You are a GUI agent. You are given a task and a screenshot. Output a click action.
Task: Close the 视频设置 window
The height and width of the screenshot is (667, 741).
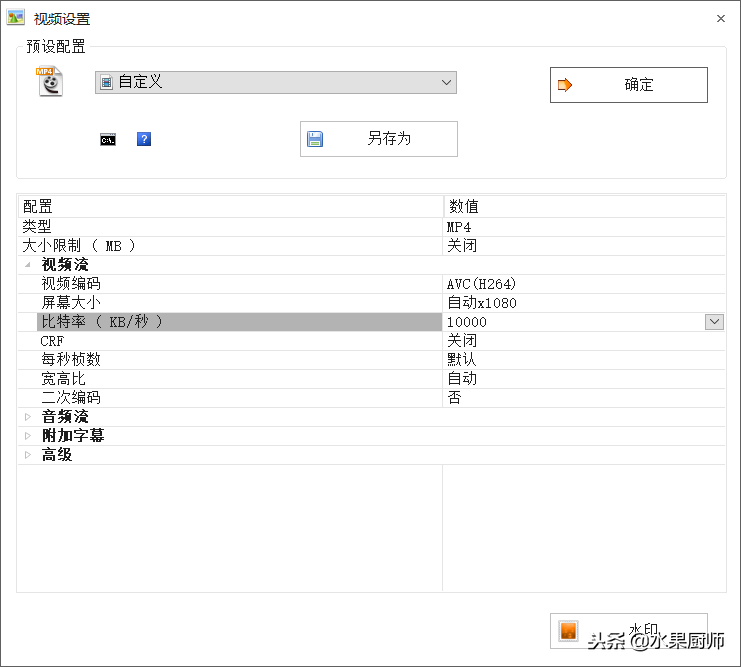(721, 18)
